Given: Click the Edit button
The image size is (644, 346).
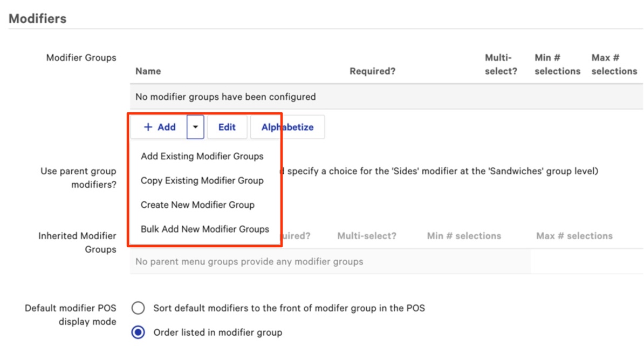Looking at the screenshot, I should (227, 127).
